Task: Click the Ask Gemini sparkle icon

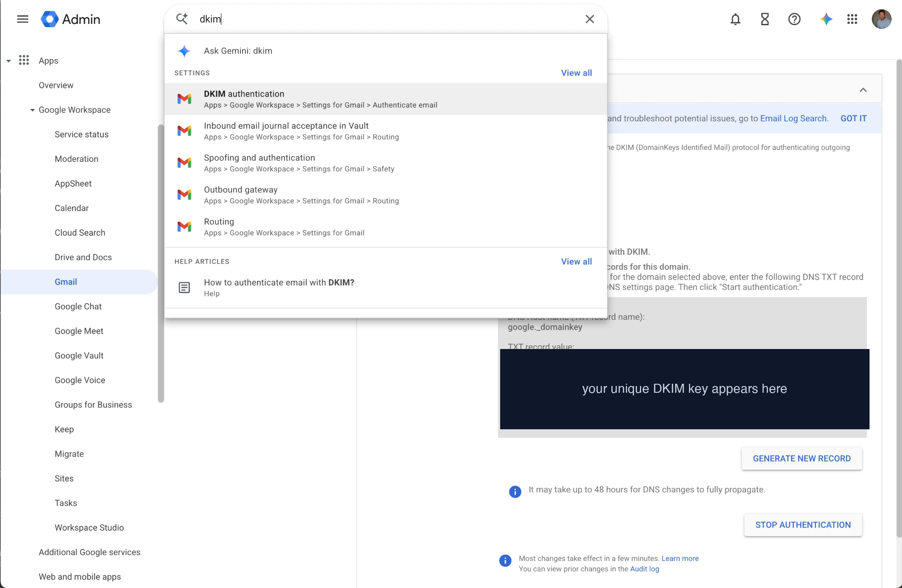Action: (184, 51)
